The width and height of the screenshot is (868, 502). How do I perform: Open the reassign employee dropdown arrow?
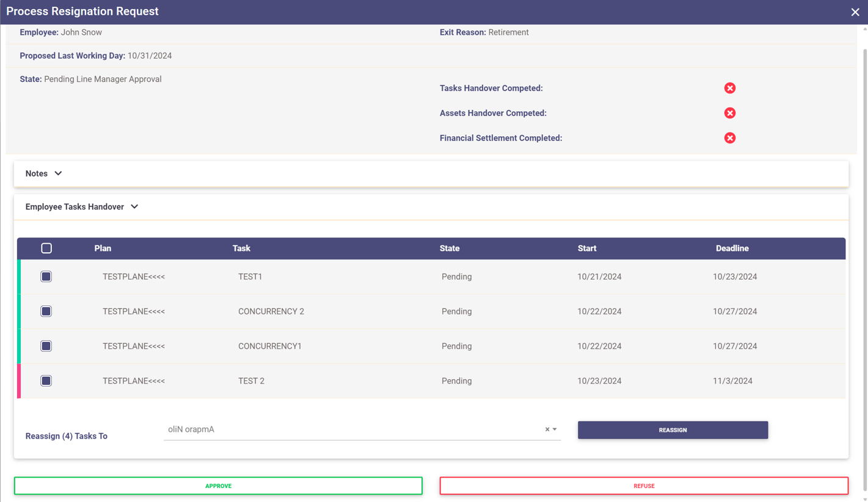pos(555,429)
